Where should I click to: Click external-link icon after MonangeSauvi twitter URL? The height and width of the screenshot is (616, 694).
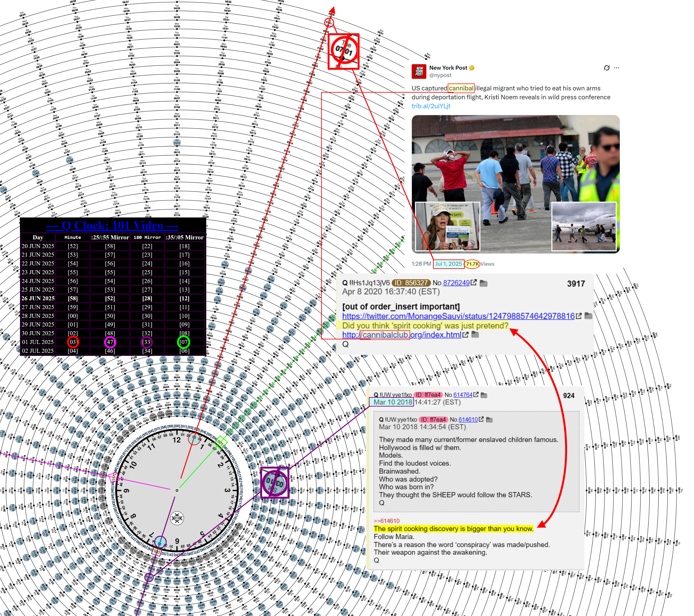coord(579,316)
